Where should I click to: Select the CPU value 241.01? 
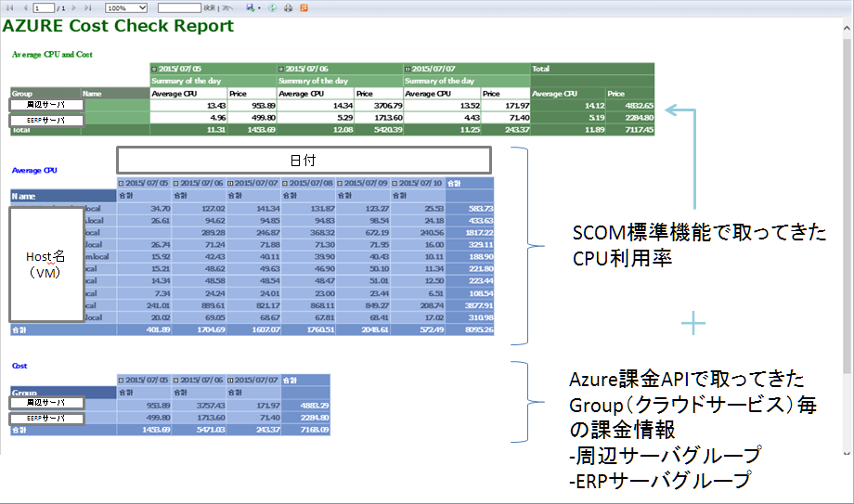click(158, 305)
